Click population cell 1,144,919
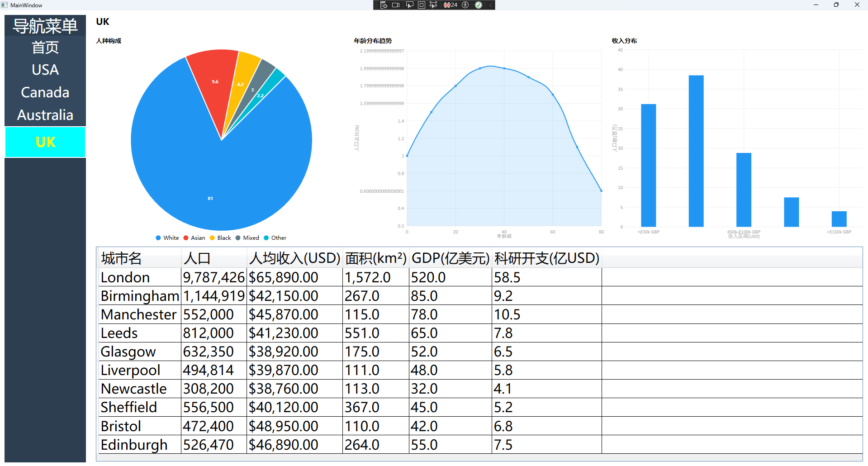The image size is (868, 466). [x=214, y=296]
